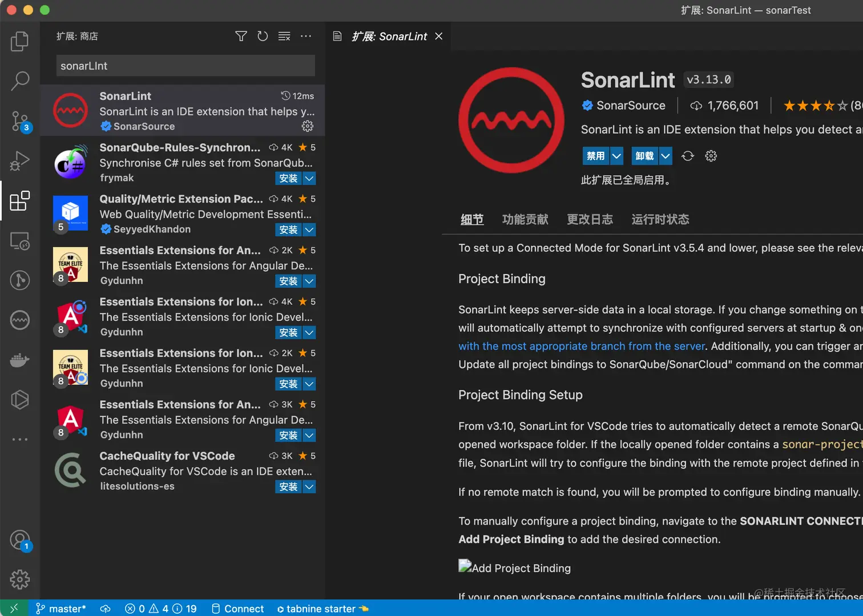Focus the extension search field 'sonarLInt'
This screenshot has width=863, height=616.
[185, 66]
